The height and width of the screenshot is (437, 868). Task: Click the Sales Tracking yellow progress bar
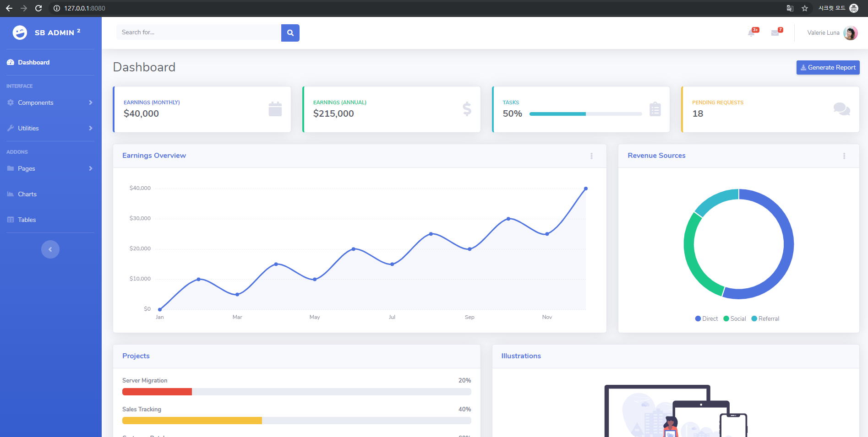click(x=192, y=421)
